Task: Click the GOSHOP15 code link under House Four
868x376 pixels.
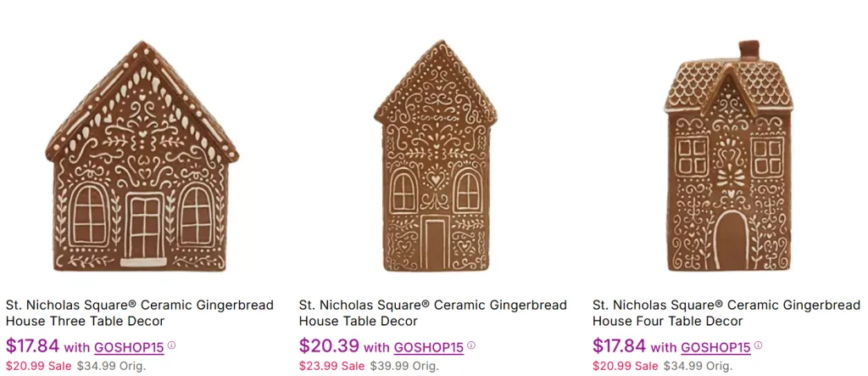Action: pos(716,347)
